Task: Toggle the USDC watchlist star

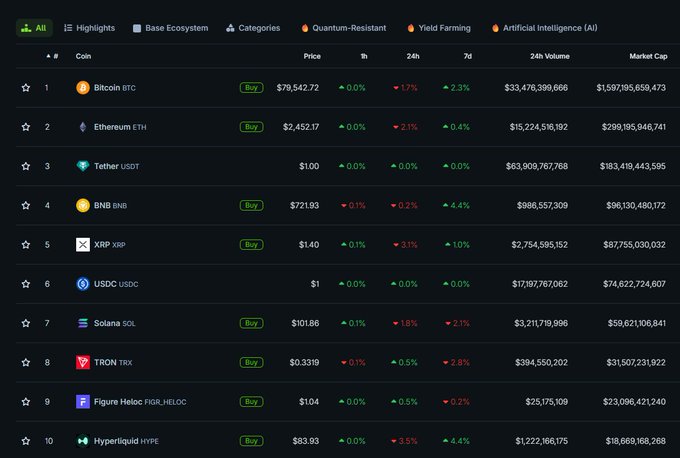Action: [x=26, y=284]
